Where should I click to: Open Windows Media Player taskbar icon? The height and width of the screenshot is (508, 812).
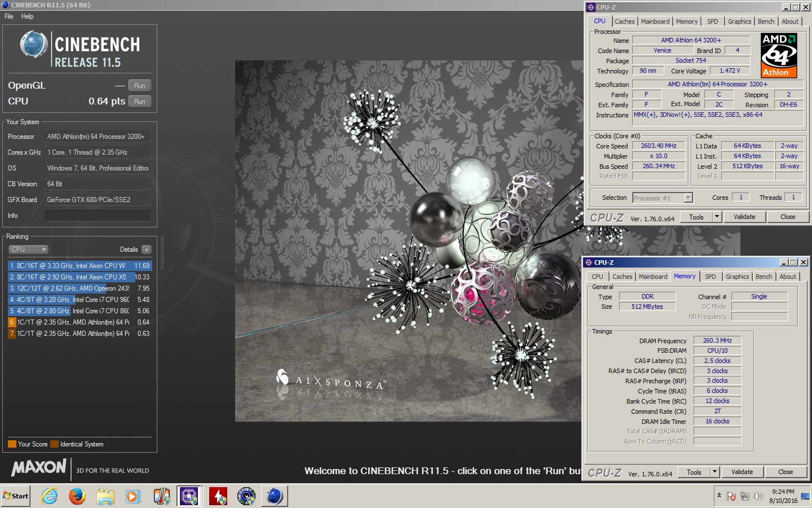point(133,496)
